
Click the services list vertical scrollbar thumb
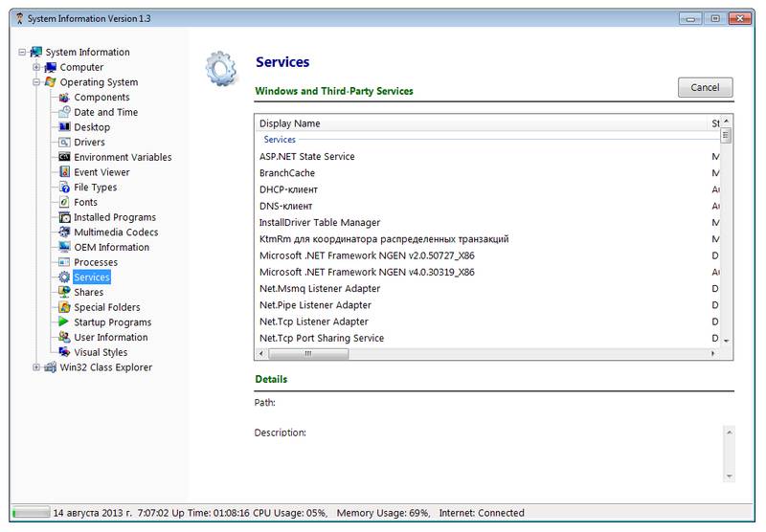pos(726,135)
